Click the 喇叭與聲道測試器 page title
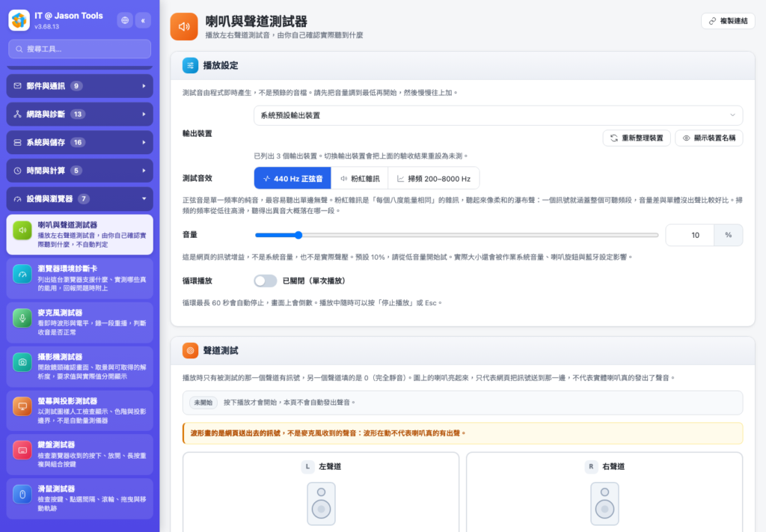This screenshot has height=532, width=766. (256, 22)
